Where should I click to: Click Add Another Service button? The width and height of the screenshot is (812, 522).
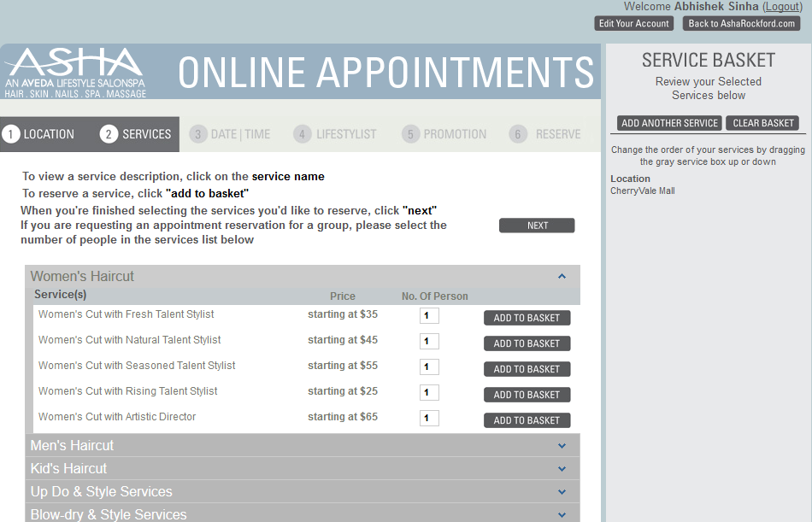[669, 123]
